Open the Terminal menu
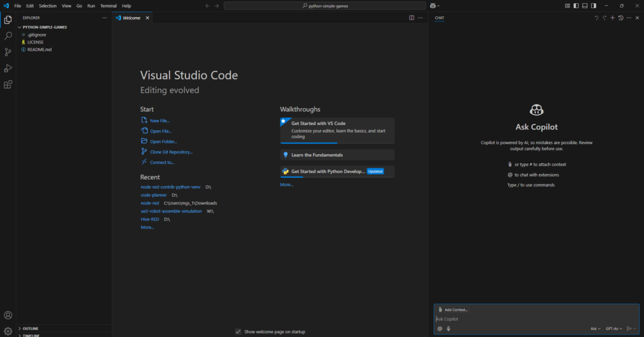The image size is (644, 337). click(108, 6)
